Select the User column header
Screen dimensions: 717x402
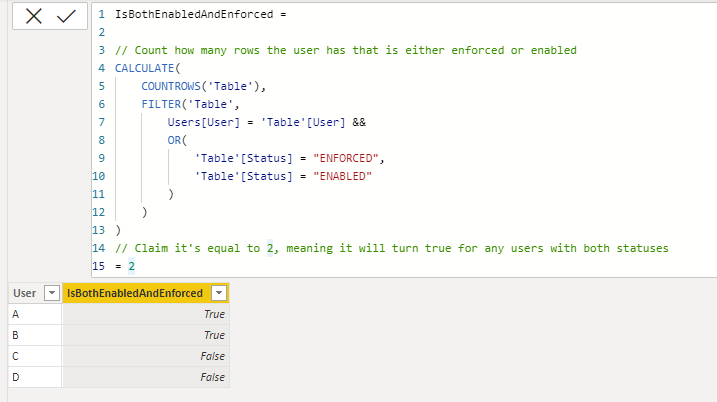35,293
